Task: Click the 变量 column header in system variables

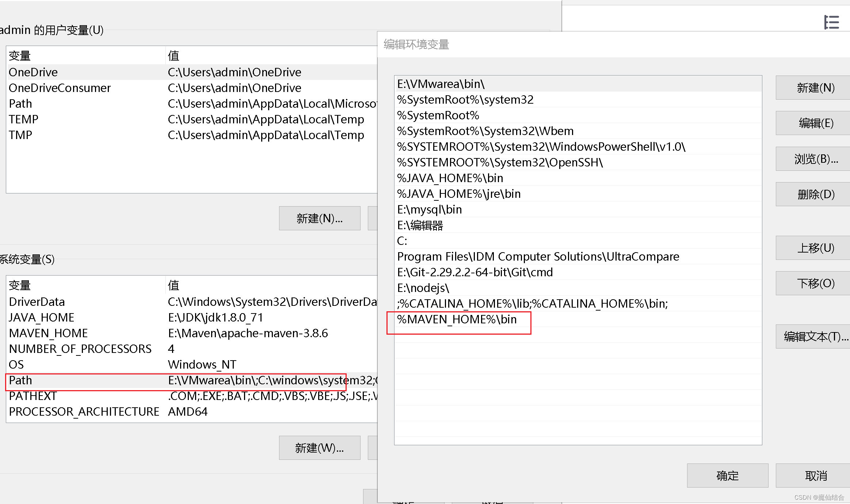Action: click(x=86, y=285)
